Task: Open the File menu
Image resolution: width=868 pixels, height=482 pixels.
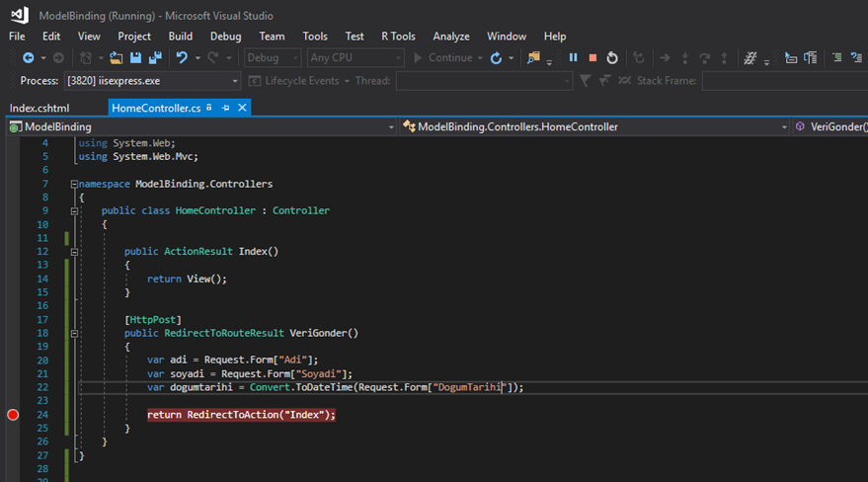Action: (x=17, y=36)
